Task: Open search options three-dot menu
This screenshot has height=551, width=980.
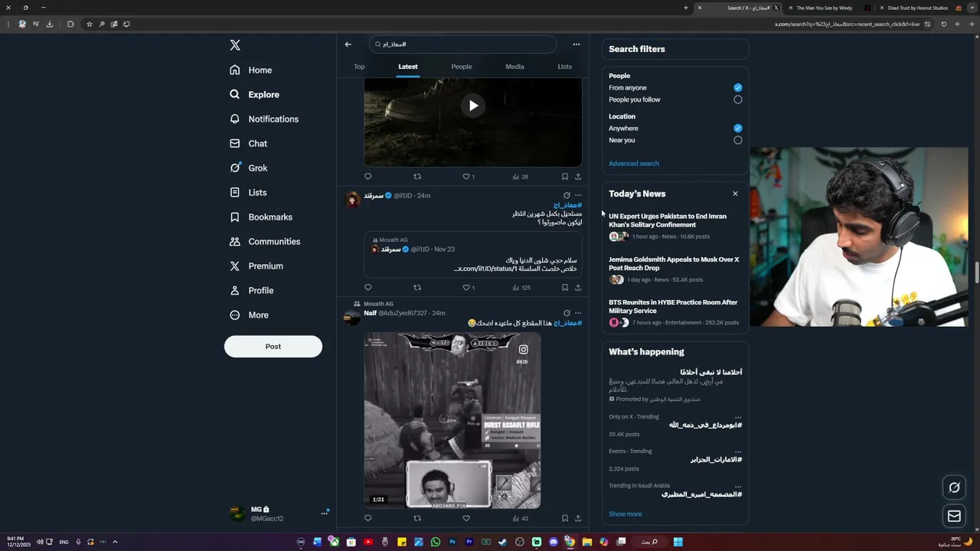Action: pos(577,44)
